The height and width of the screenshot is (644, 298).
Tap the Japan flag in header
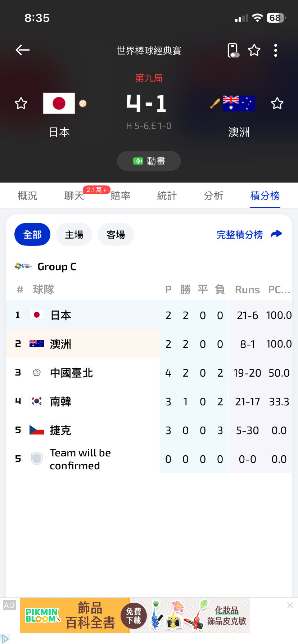(59, 103)
